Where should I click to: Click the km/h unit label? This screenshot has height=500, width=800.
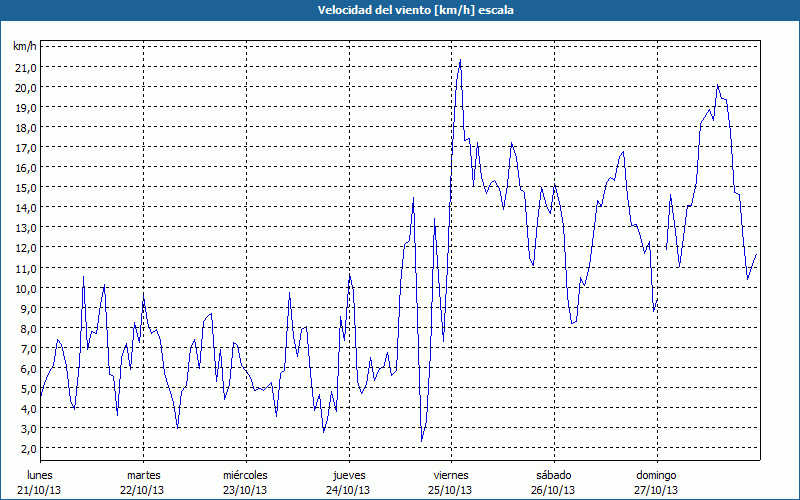(25, 47)
